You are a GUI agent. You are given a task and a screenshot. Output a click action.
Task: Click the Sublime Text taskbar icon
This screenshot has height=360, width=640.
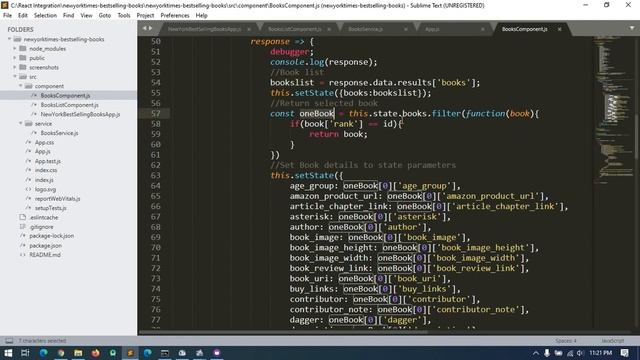click(x=130, y=353)
